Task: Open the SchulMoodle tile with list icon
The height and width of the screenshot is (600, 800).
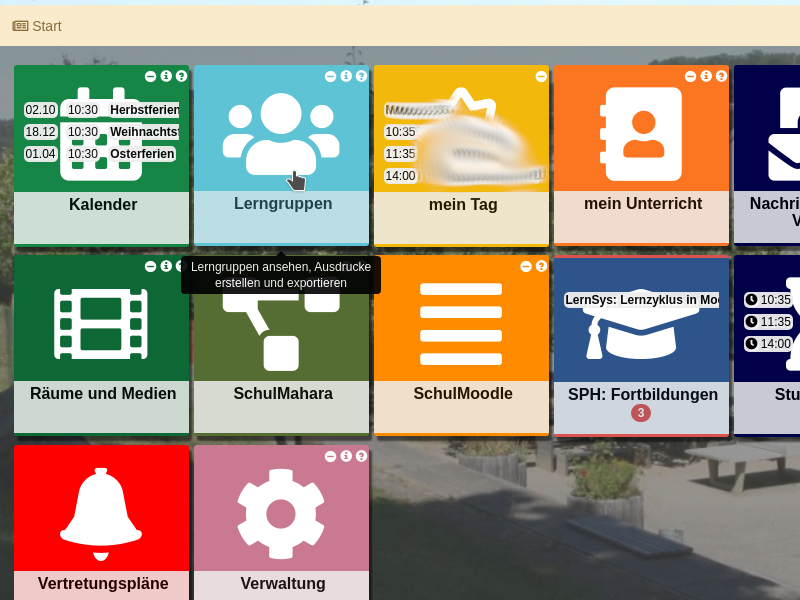Action: [x=461, y=324]
